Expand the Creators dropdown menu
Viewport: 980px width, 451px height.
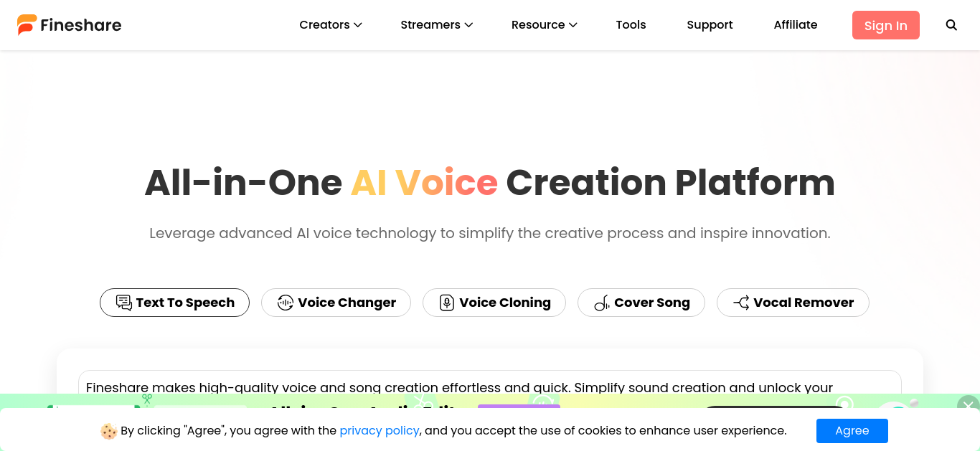tap(331, 25)
